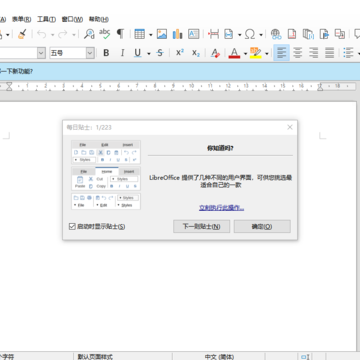Click the font size field 五号

68,53
